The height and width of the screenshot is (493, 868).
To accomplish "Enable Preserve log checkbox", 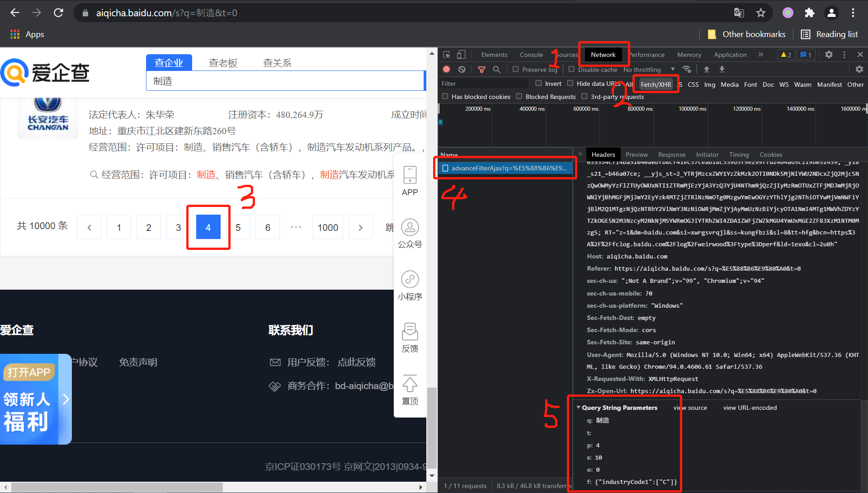I will [x=516, y=69].
